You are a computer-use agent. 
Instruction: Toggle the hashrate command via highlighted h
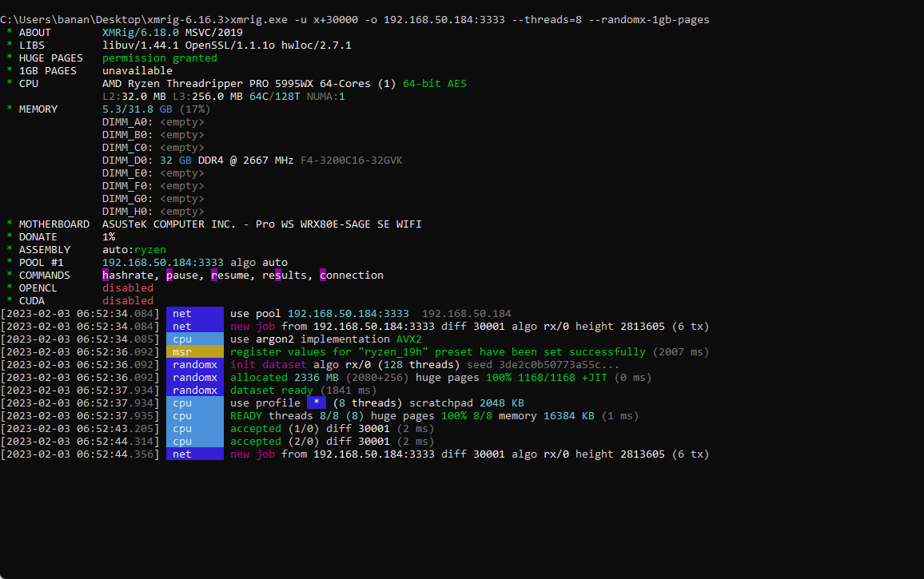104,275
